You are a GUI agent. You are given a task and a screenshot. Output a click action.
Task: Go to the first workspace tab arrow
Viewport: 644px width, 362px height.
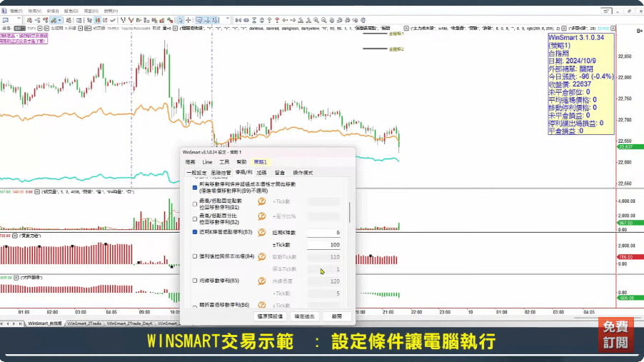(2, 323)
